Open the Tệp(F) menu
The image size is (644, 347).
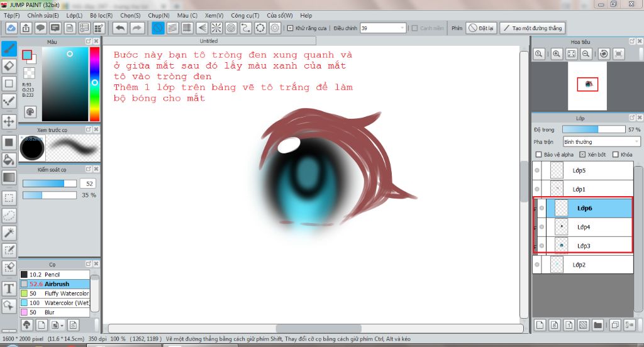[12, 15]
